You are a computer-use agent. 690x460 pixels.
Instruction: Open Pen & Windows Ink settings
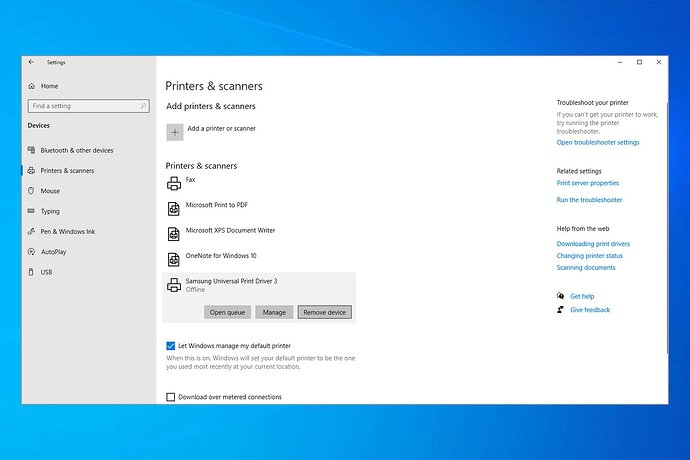coord(68,232)
